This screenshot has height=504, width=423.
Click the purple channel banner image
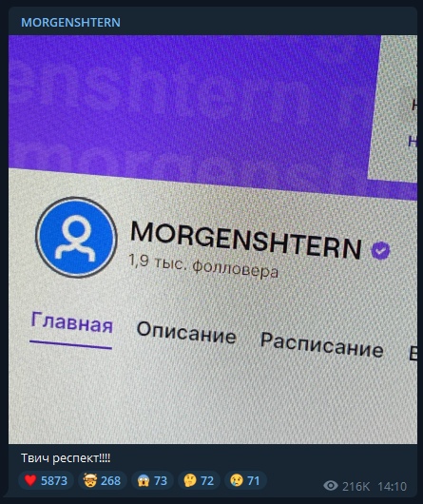(x=189, y=109)
